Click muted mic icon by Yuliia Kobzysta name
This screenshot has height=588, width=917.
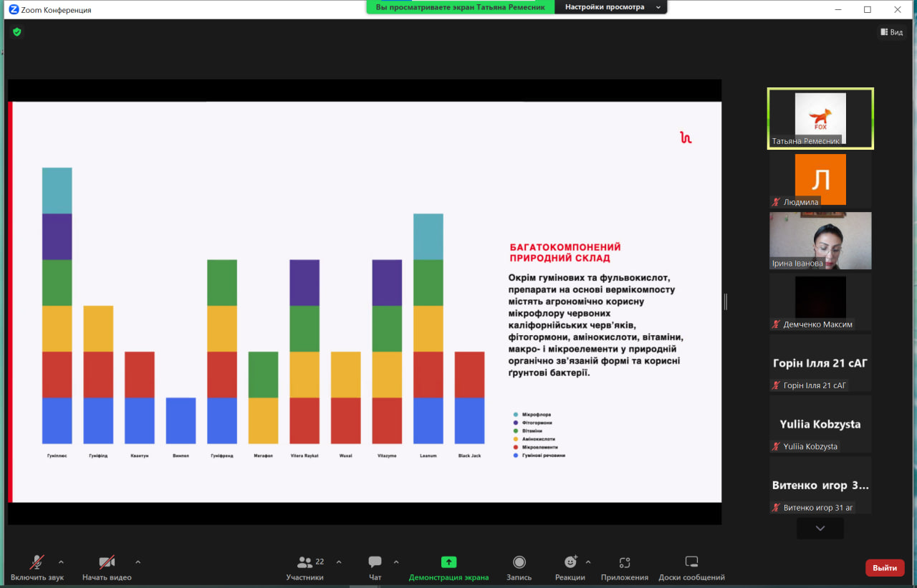pyautogui.click(x=776, y=446)
